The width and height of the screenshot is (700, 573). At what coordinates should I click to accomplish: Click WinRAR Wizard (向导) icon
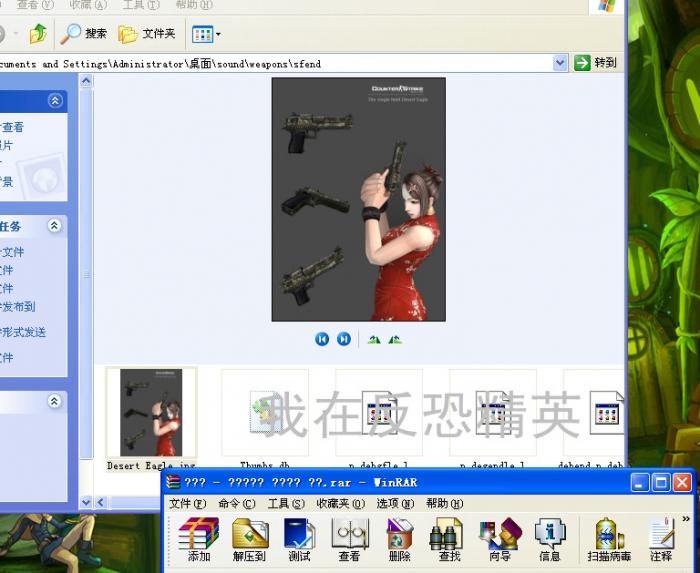[x=500, y=540]
